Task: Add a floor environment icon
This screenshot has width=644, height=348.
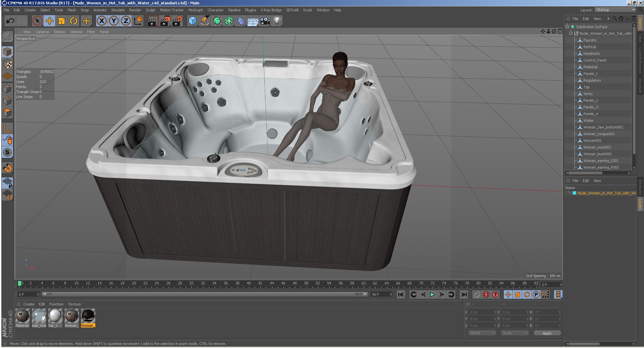Action: (x=253, y=21)
